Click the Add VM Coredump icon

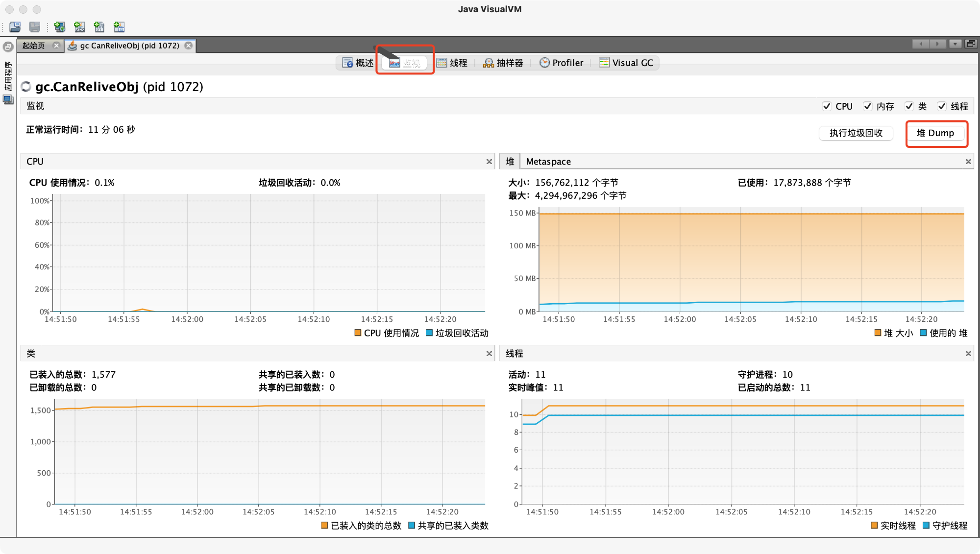click(x=99, y=27)
